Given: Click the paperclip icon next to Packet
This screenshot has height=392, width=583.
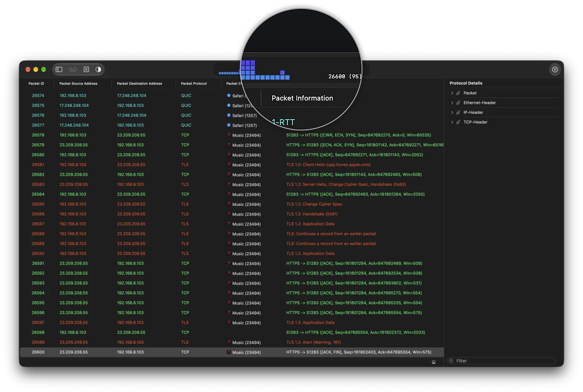Looking at the screenshot, I should click(458, 93).
